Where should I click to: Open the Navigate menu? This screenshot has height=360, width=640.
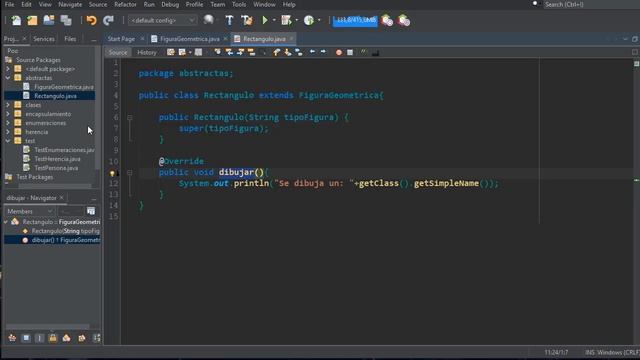tap(70, 4)
